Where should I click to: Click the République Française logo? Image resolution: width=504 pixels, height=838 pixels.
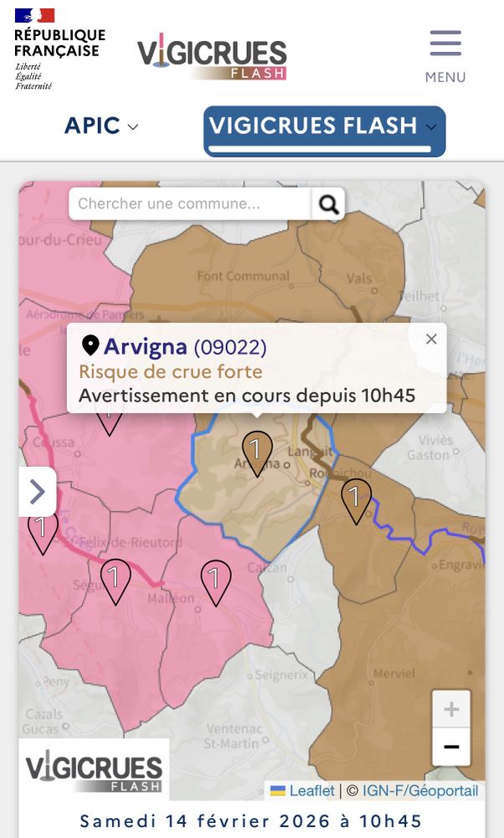tap(59, 49)
